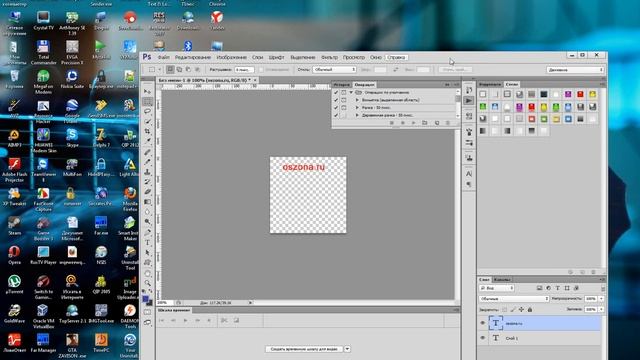Click Begin recording button in Actions panel
The width and height of the screenshot is (640, 360).
(402, 122)
